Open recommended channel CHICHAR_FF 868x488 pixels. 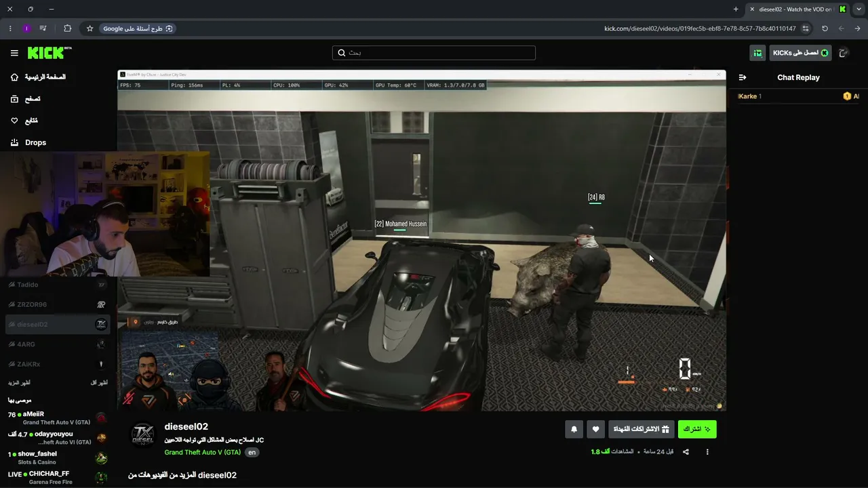[58, 477]
